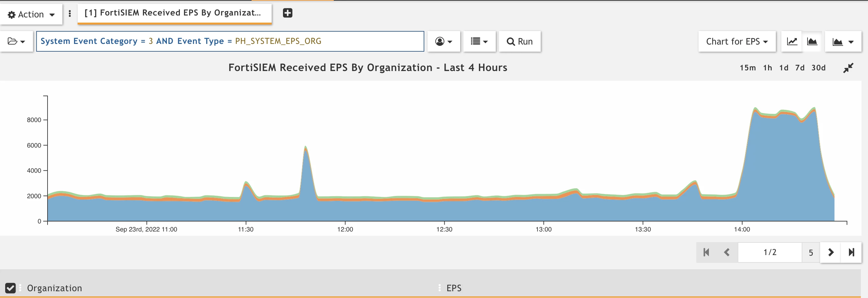Go to previous results page
868x298 pixels.
point(727,252)
